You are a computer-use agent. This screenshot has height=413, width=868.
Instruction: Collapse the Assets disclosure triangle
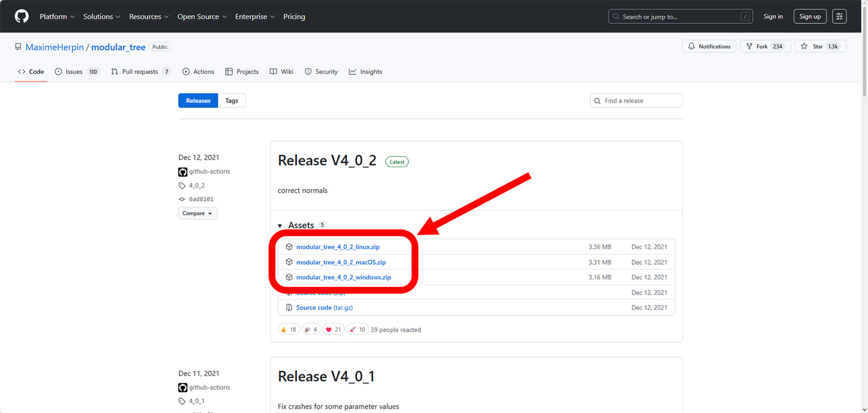tap(280, 226)
